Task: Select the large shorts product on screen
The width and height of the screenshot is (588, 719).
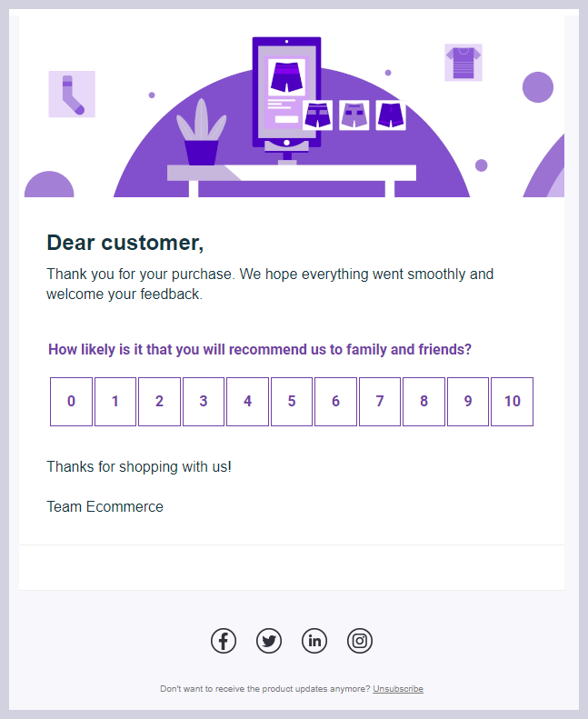Action: coord(285,77)
